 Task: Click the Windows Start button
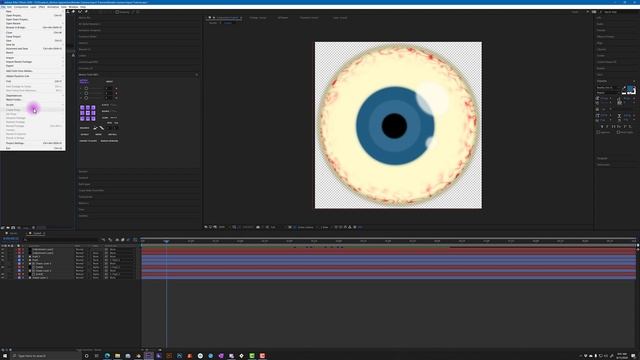pyautogui.click(x=4, y=356)
